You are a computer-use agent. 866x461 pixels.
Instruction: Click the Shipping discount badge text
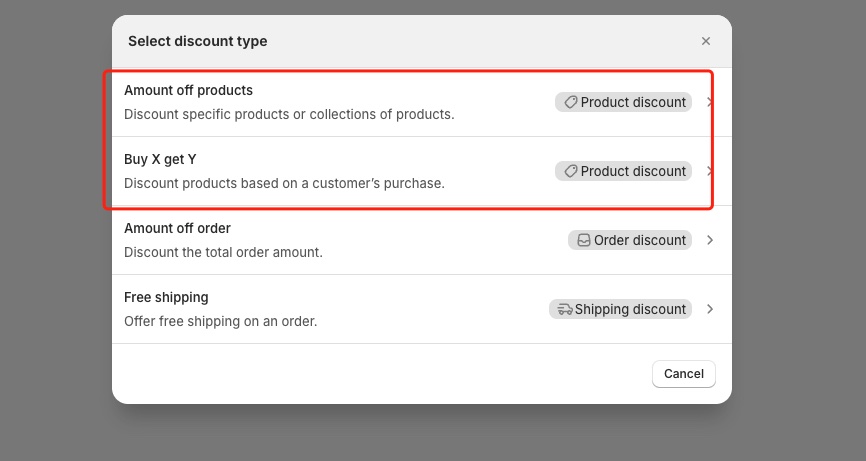tap(630, 309)
